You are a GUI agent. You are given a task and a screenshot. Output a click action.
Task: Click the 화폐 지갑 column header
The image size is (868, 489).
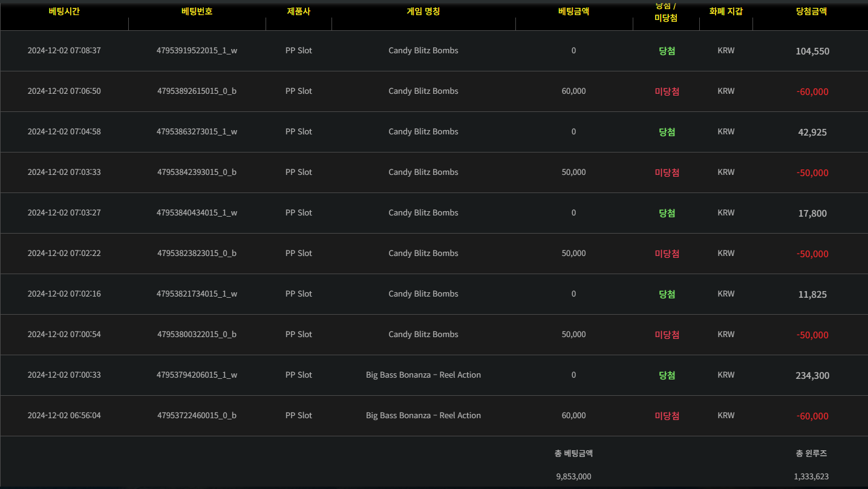(x=726, y=11)
